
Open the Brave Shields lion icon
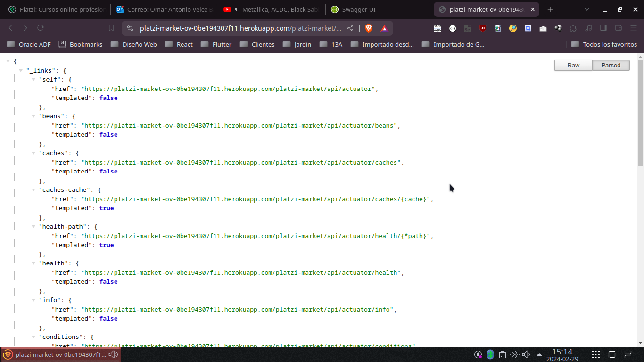click(369, 28)
